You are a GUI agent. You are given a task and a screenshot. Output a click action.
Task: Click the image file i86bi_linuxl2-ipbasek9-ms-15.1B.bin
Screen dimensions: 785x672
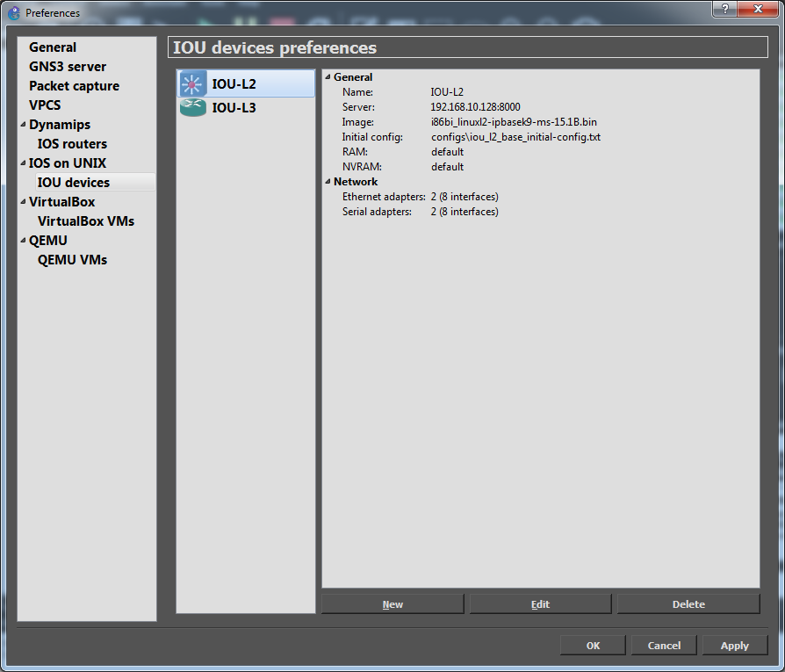click(514, 122)
